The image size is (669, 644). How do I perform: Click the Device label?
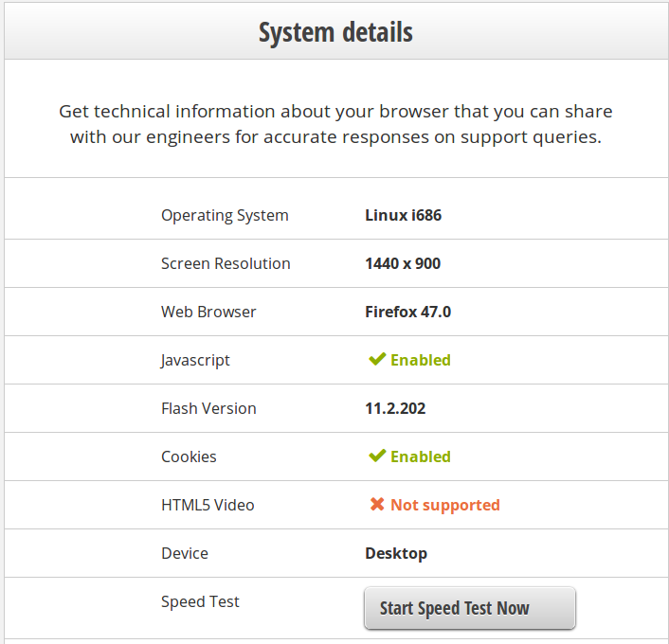point(185,553)
